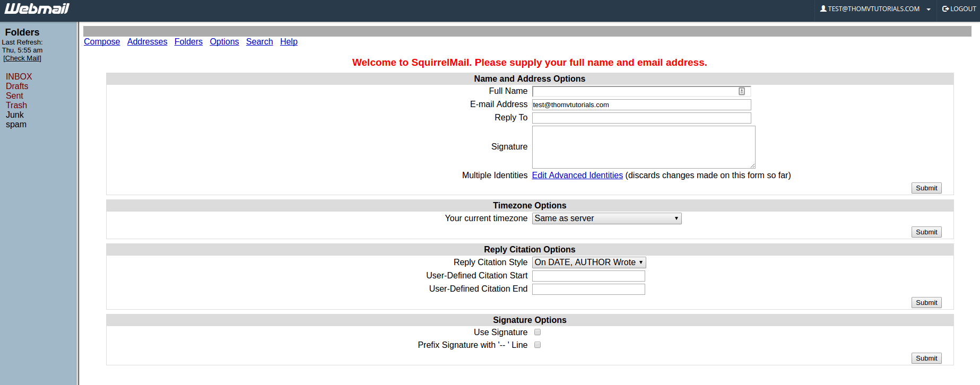Click the User-Defined Citation End field
The image size is (980, 385).
click(588, 289)
